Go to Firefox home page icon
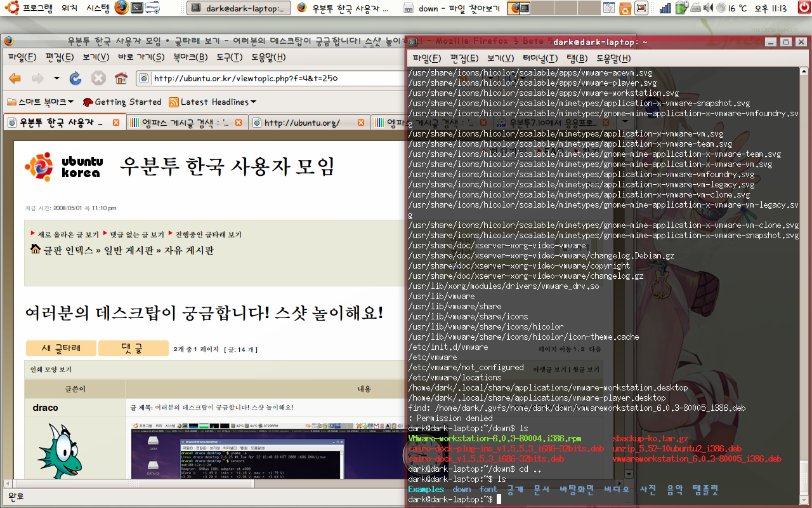The height and width of the screenshot is (508, 812). [x=121, y=79]
